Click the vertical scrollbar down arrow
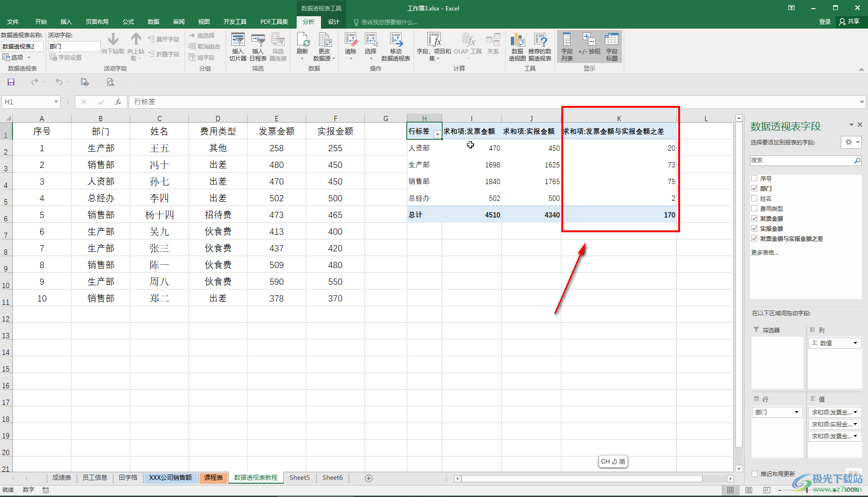Screen dimensions: 868x497 click(739, 468)
